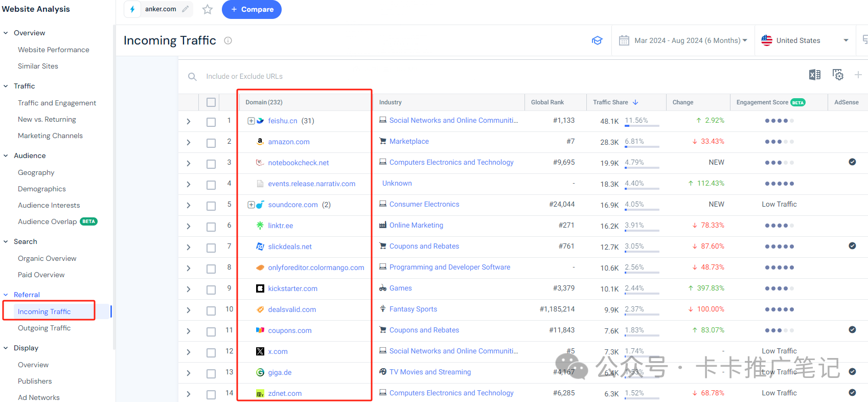
Task: Focus the Include or Exclude URLs field
Action: [x=244, y=76]
